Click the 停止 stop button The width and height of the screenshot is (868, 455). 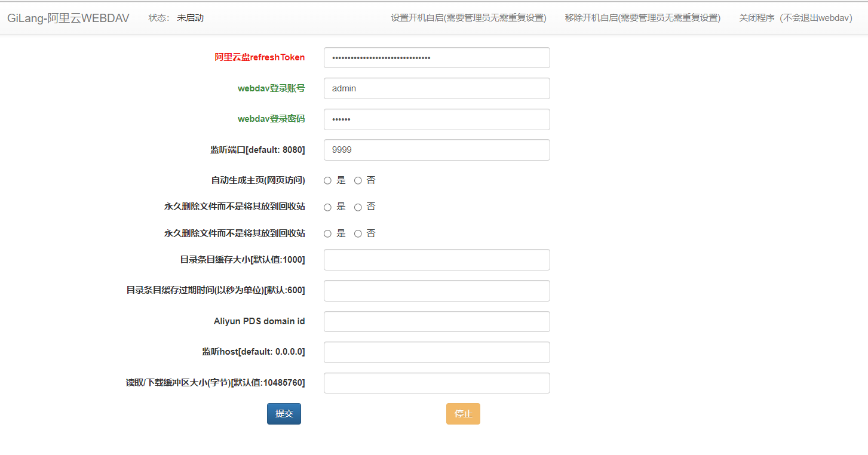coord(463,414)
